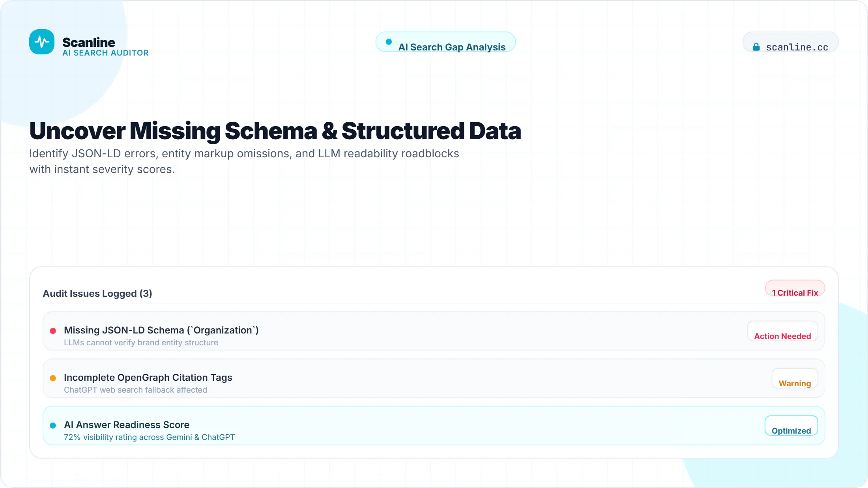
Task: Click the Uncover Missing Schema headline
Action: 275,131
